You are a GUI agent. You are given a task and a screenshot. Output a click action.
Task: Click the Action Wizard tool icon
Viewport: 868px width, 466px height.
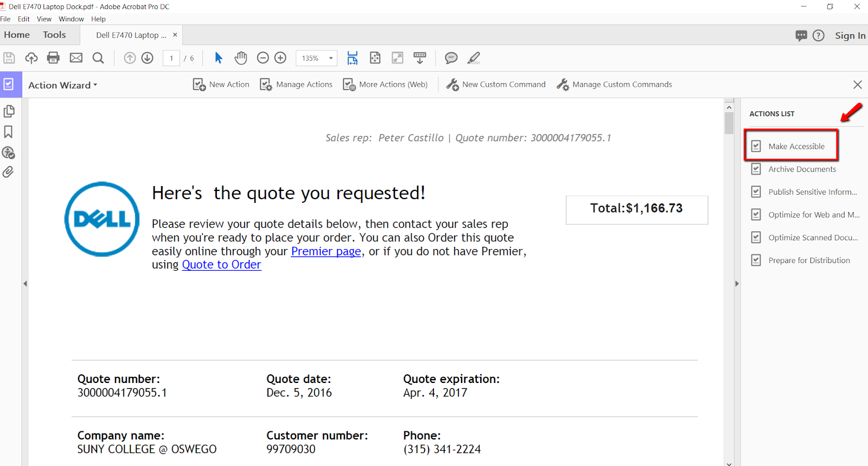[9, 85]
